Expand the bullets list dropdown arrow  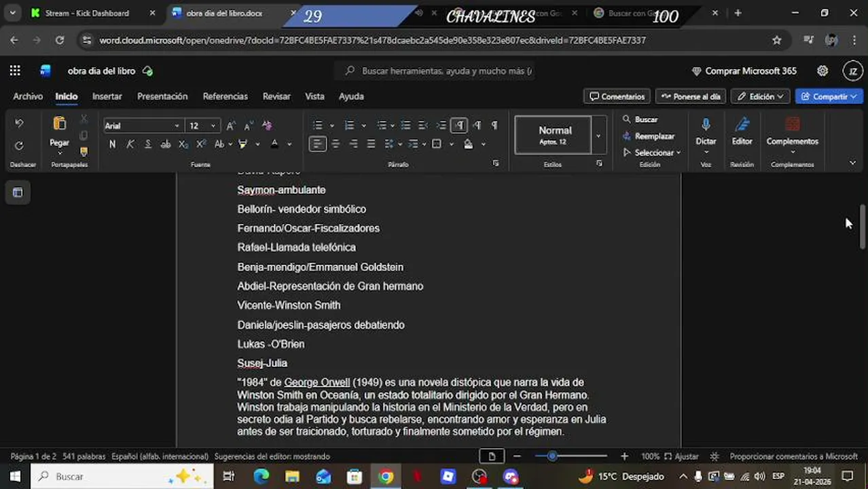point(331,126)
